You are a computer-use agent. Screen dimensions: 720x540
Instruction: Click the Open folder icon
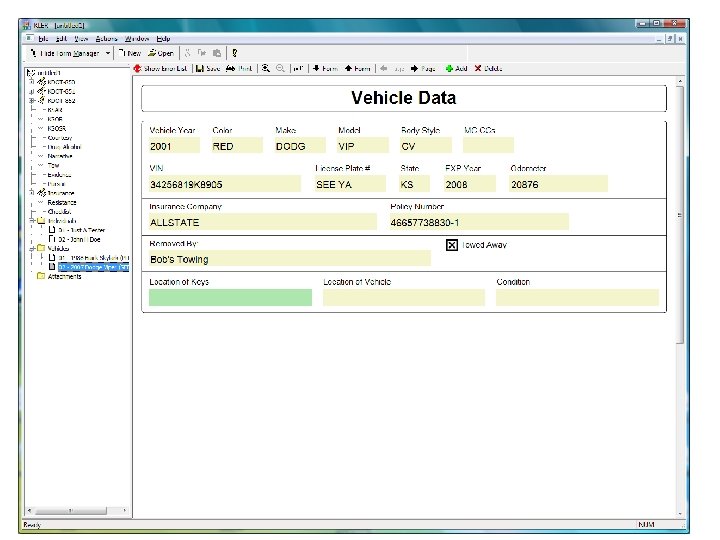pos(152,53)
